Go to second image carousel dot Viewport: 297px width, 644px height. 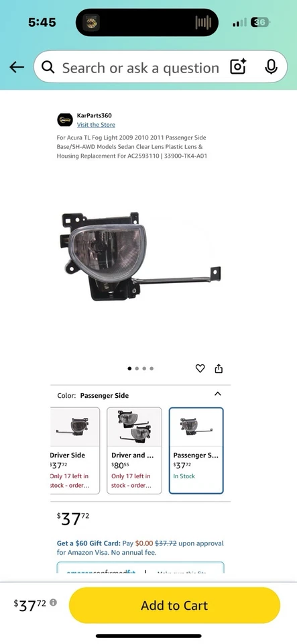[137, 368]
